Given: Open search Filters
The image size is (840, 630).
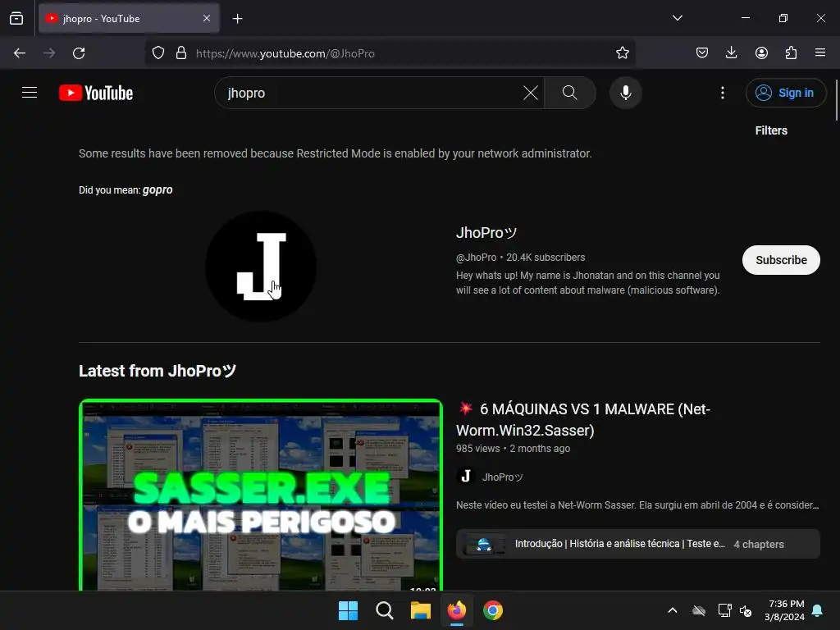Looking at the screenshot, I should 771,130.
